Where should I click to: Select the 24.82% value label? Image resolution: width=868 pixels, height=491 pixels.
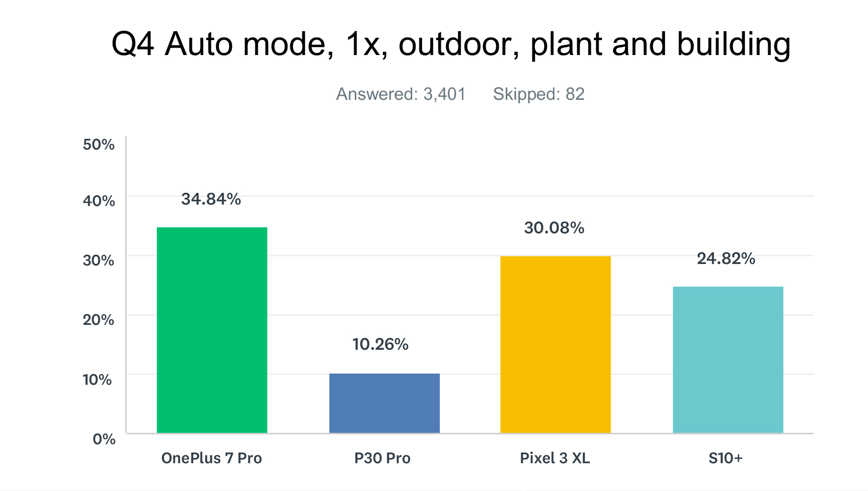click(x=726, y=258)
